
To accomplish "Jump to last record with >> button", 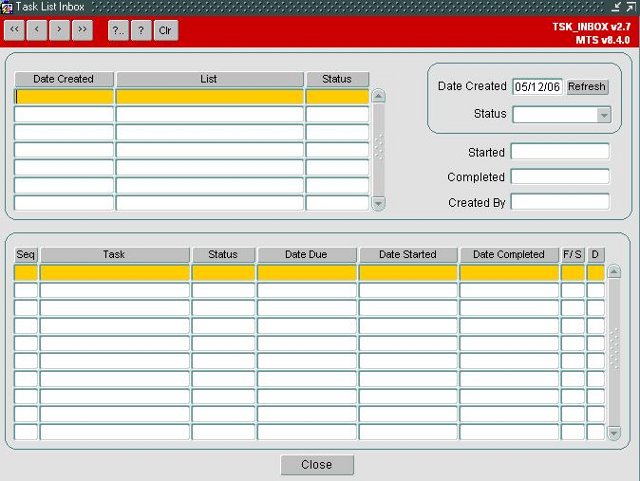I will [x=82, y=30].
